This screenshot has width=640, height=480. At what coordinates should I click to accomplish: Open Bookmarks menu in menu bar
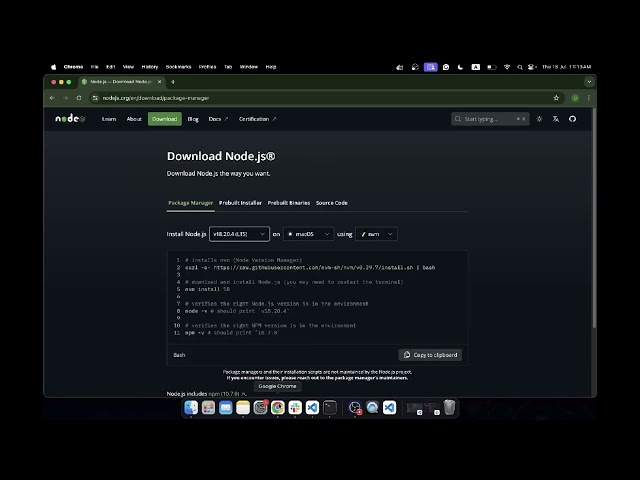coord(178,67)
